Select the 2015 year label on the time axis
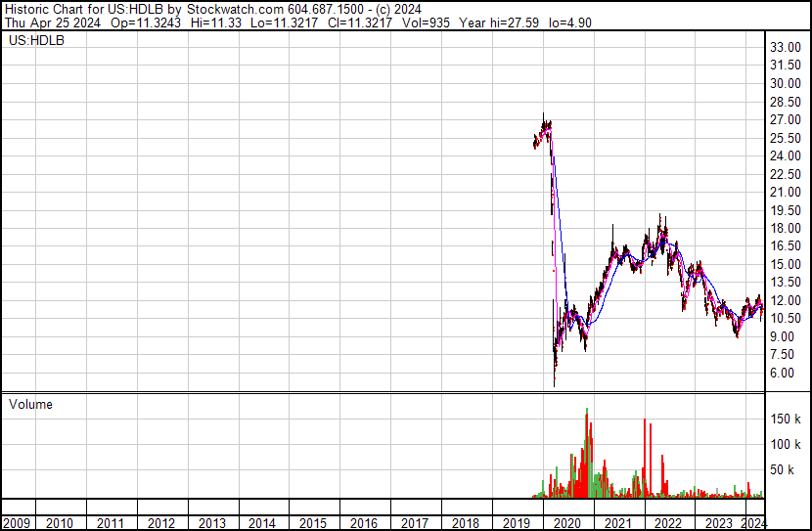 tap(313, 523)
